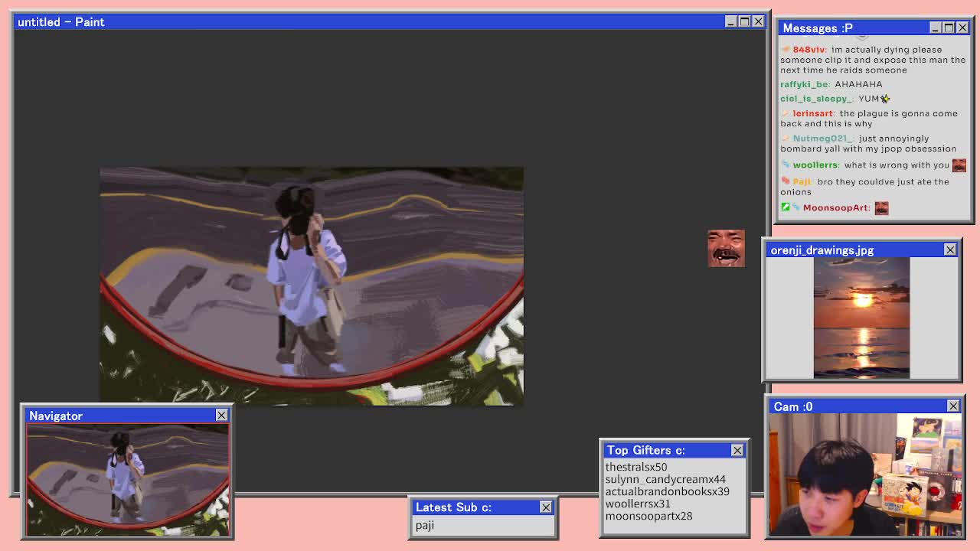Minimize the Messages :P window

coord(935,28)
